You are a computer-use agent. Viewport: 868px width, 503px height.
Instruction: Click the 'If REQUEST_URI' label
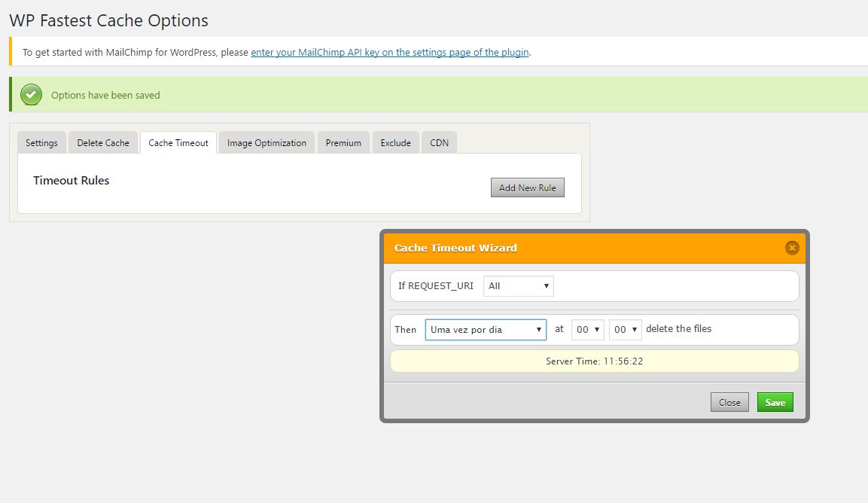(436, 286)
